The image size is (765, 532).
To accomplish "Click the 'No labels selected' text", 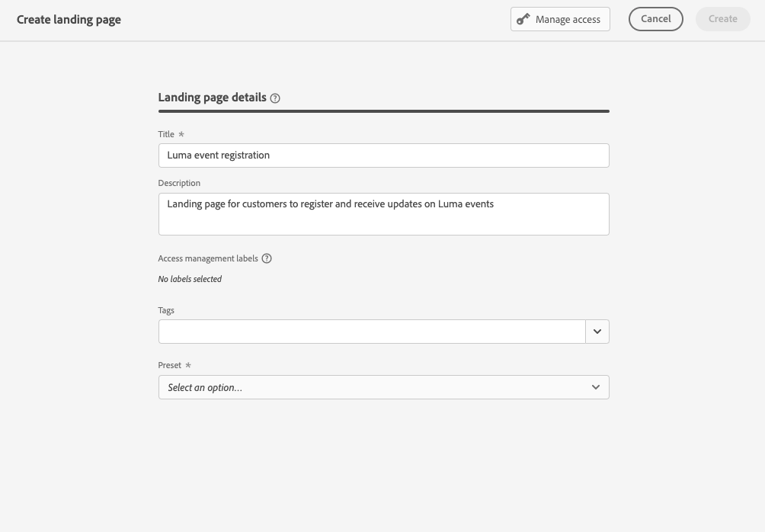I will pyautogui.click(x=190, y=279).
